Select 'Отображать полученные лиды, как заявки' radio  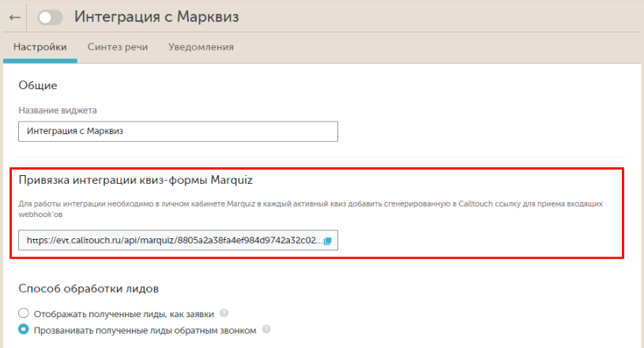pyautogui.click(x=24, y=313)
